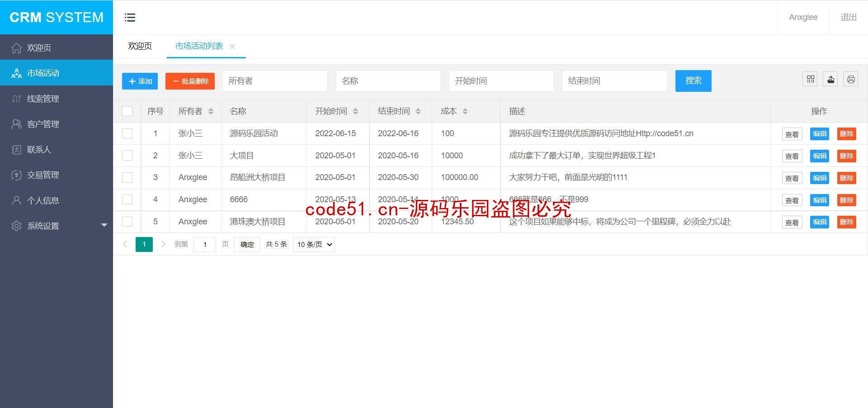Click the column filter grid icon

coord(810,79)
